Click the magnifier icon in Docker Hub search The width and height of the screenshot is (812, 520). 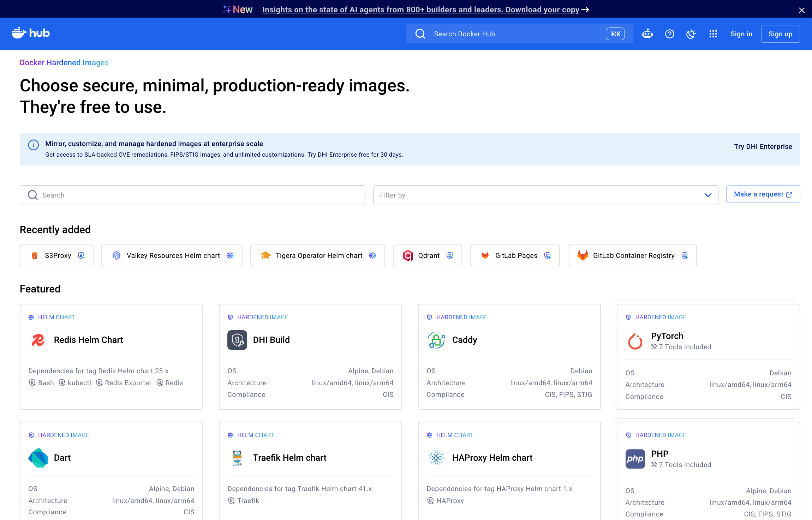420,34
